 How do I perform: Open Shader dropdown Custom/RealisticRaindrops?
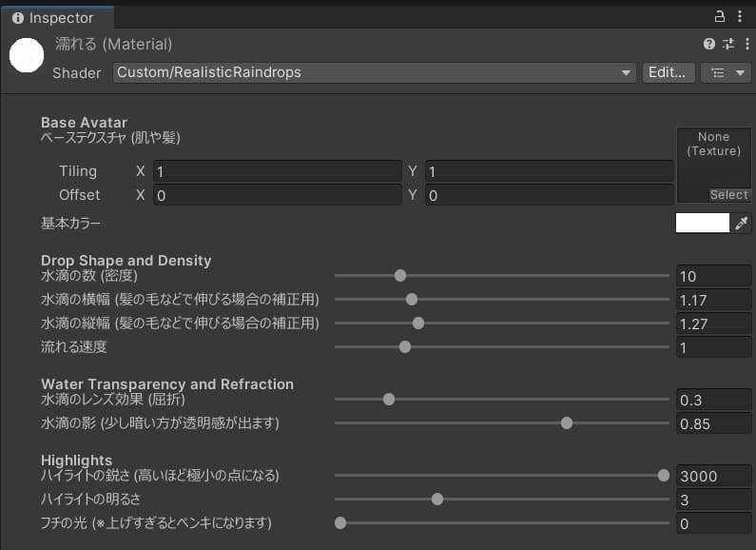coord(374,73)
